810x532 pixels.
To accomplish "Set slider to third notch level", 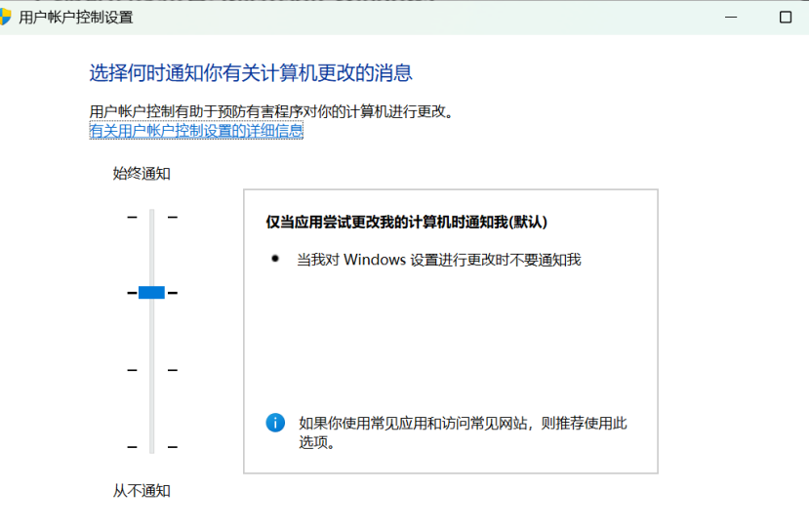I will point(152,370).
